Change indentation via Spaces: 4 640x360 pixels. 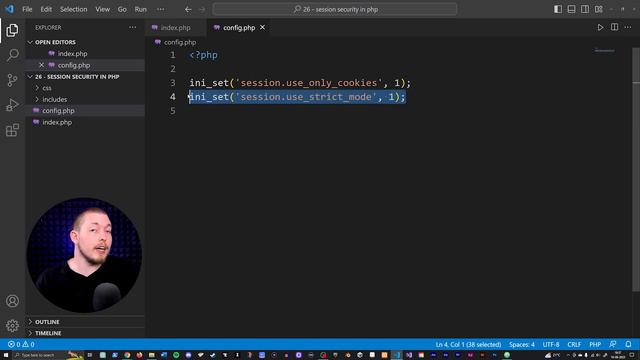click(522, 344)
